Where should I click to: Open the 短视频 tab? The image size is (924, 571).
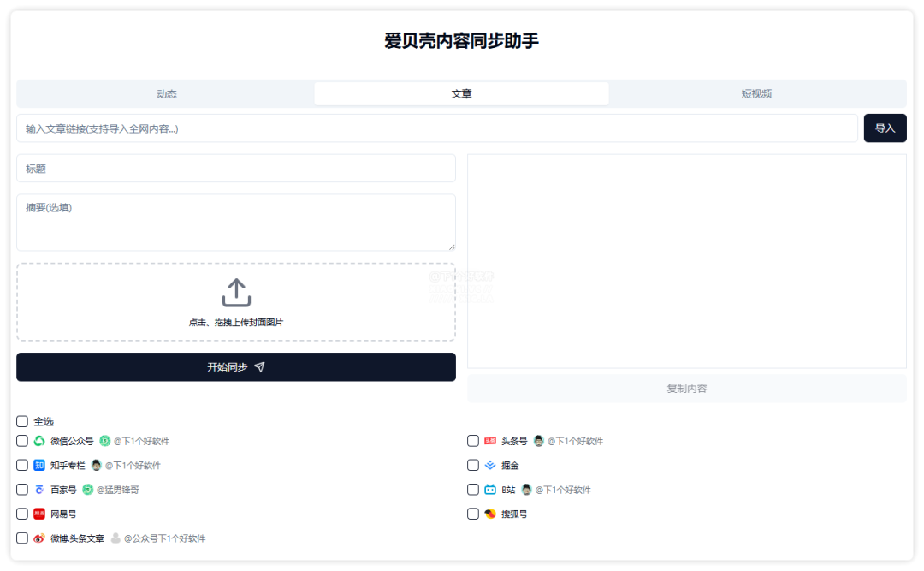click(756, 94)
